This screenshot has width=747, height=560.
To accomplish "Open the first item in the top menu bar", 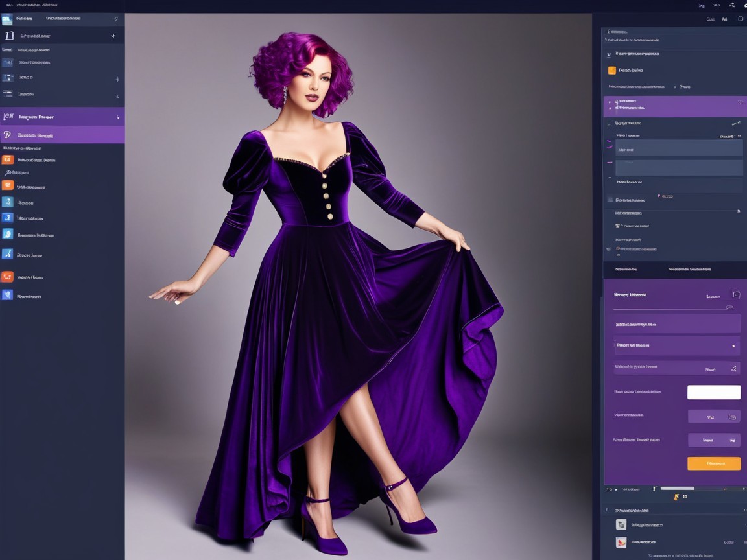I will tap(10, 5).
